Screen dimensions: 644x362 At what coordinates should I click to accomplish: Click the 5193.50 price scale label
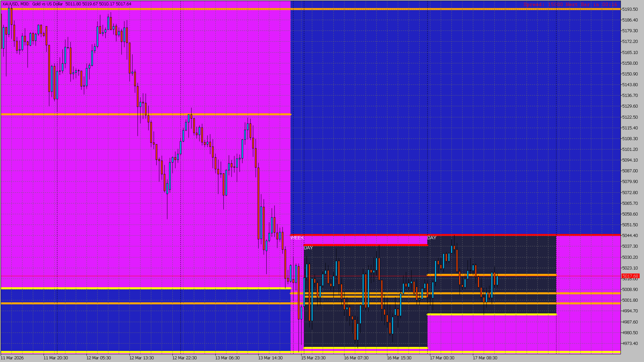click(x=630, y=9)
